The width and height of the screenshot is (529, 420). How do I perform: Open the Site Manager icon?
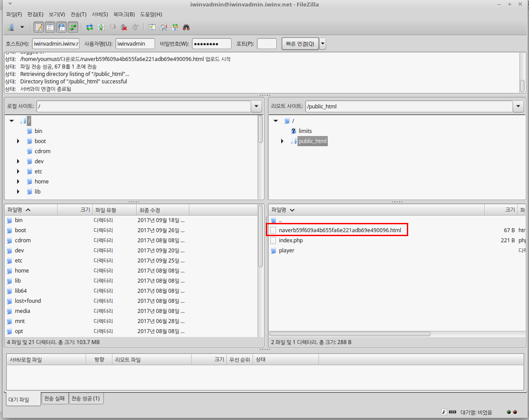click(x=11, y=27)
